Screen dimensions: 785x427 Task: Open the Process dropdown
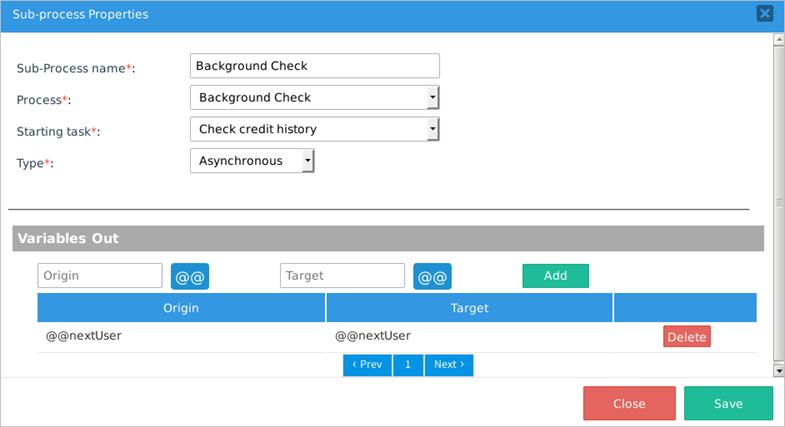pyautogui.click(x=314, y=98)
